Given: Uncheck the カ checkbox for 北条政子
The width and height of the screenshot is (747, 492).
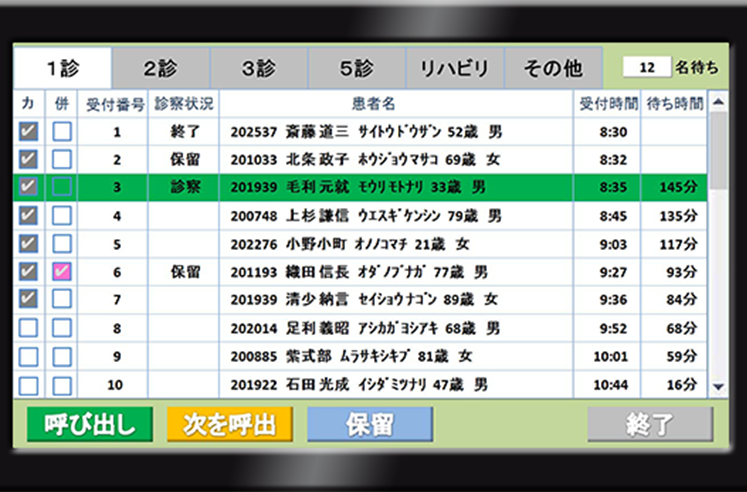Looking at the screenshot, I should [28, 160].
